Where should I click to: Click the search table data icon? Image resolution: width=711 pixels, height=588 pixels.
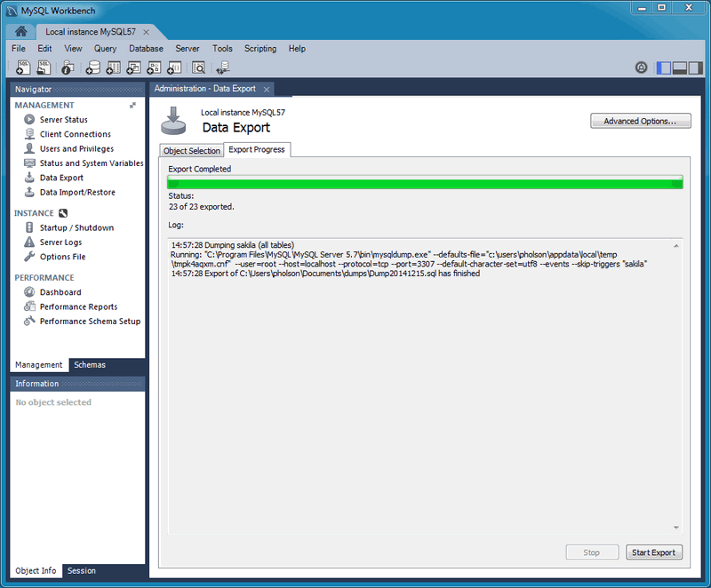(199, 68)
